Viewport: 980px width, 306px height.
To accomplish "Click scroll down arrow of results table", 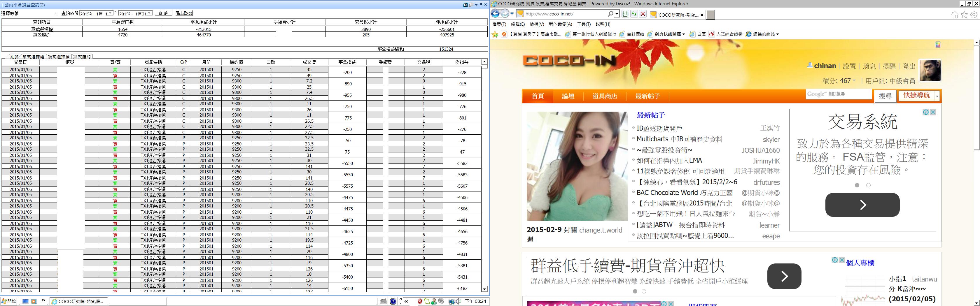I will [484, 289].
